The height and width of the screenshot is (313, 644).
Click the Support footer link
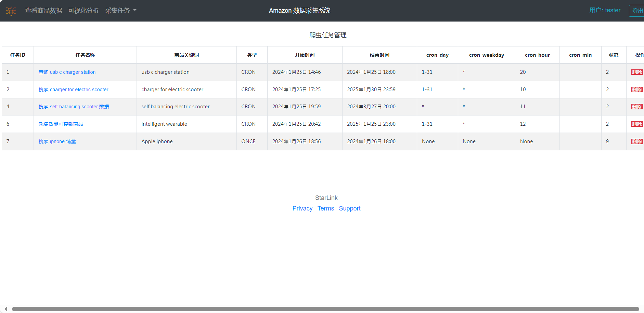pos(350,208)
